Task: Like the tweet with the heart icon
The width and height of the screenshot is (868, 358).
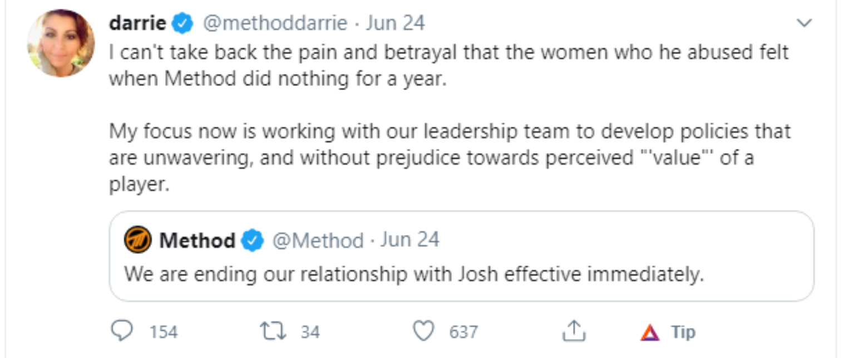Action: (x=424, y=332)
